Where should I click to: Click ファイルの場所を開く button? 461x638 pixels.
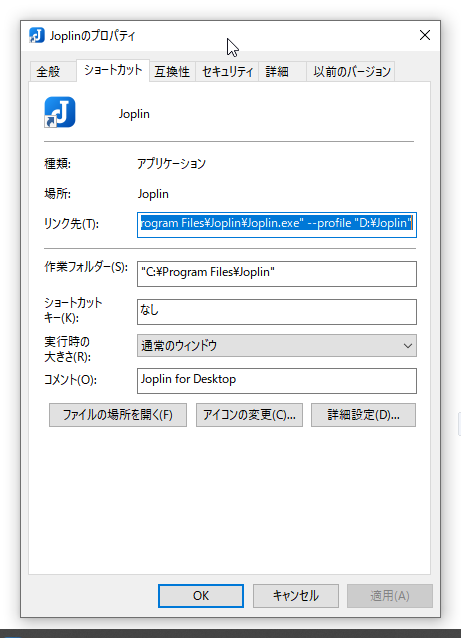pos(118,415)
